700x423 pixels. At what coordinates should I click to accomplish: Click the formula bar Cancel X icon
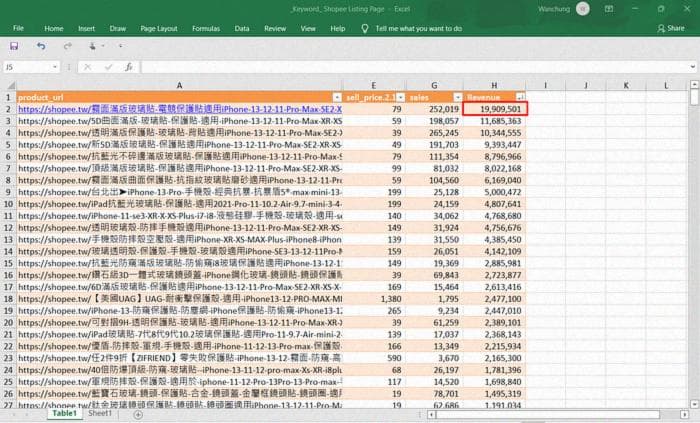click(x=88, y=67)
